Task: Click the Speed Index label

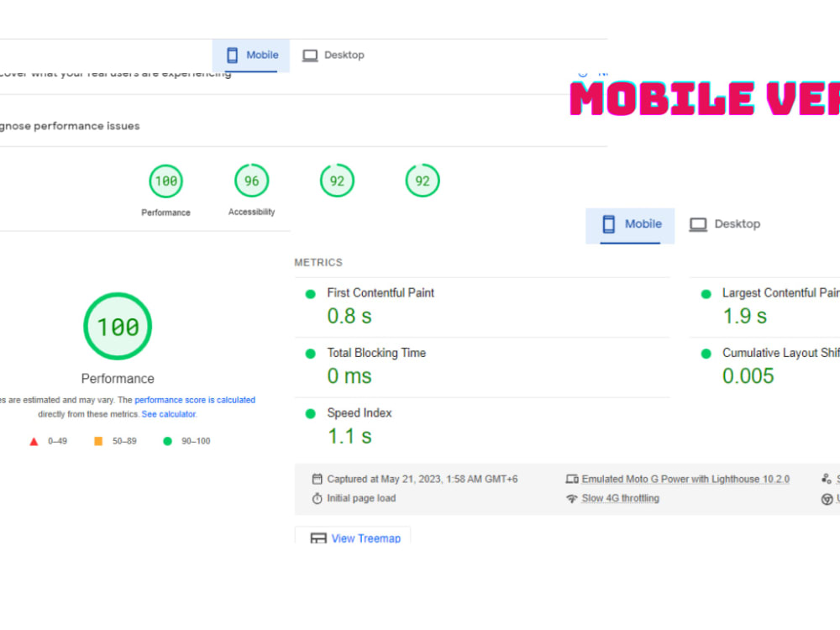Action: 360,413
